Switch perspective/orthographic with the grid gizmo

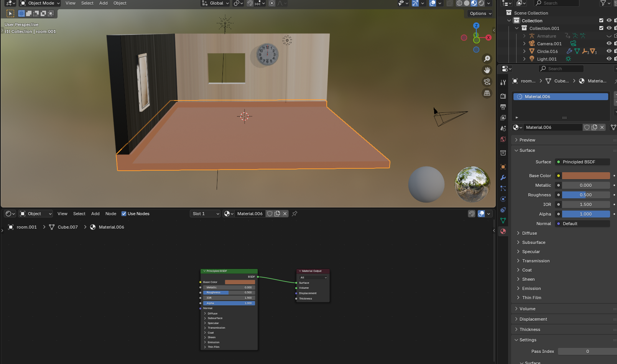click(x=487, y=93)
